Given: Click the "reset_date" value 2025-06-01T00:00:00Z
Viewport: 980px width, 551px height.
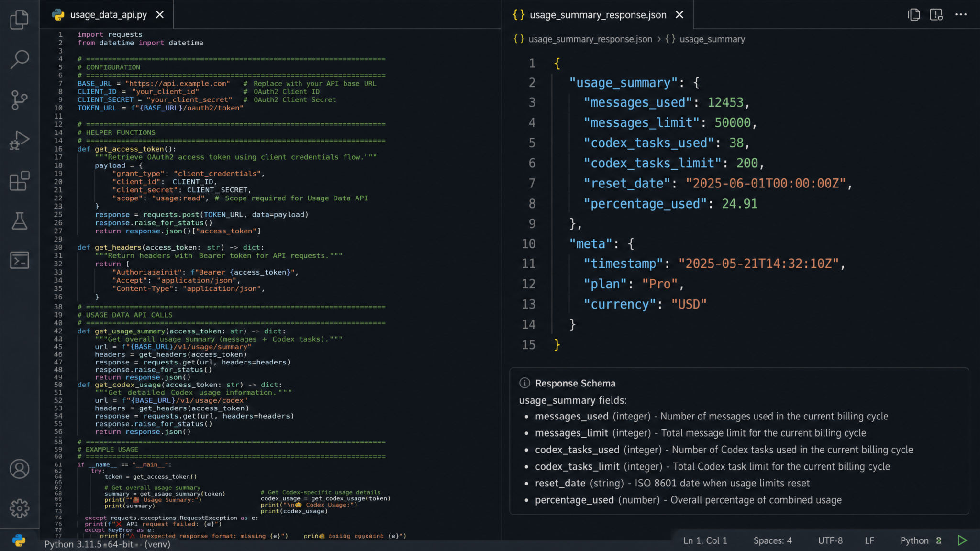Looking at the screenshot, I should click(766, 184).
